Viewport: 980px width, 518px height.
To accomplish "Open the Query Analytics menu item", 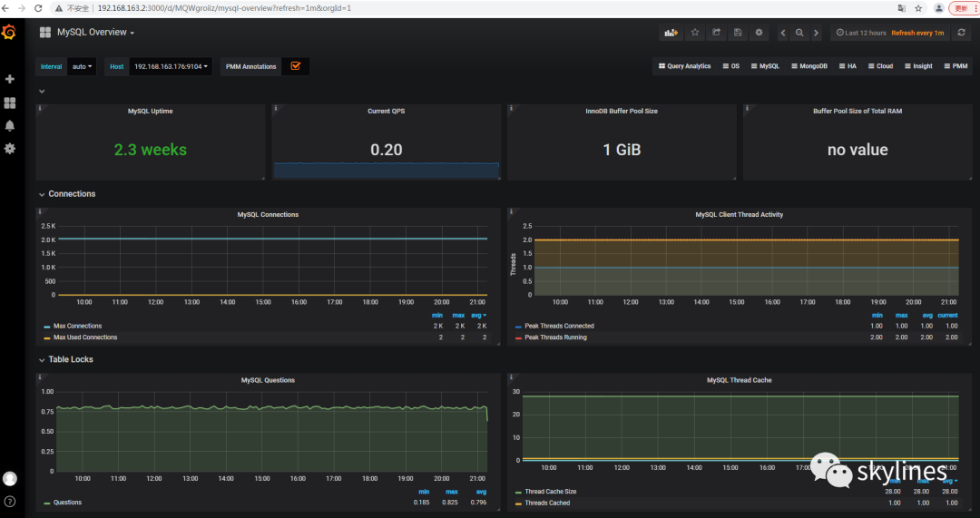I will (x=684, y=66).
